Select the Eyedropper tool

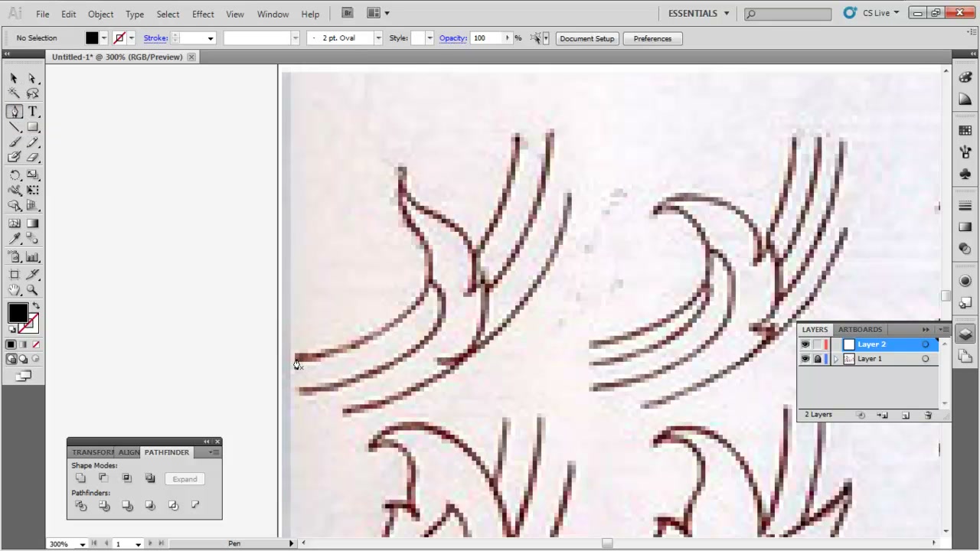[14, 239]
